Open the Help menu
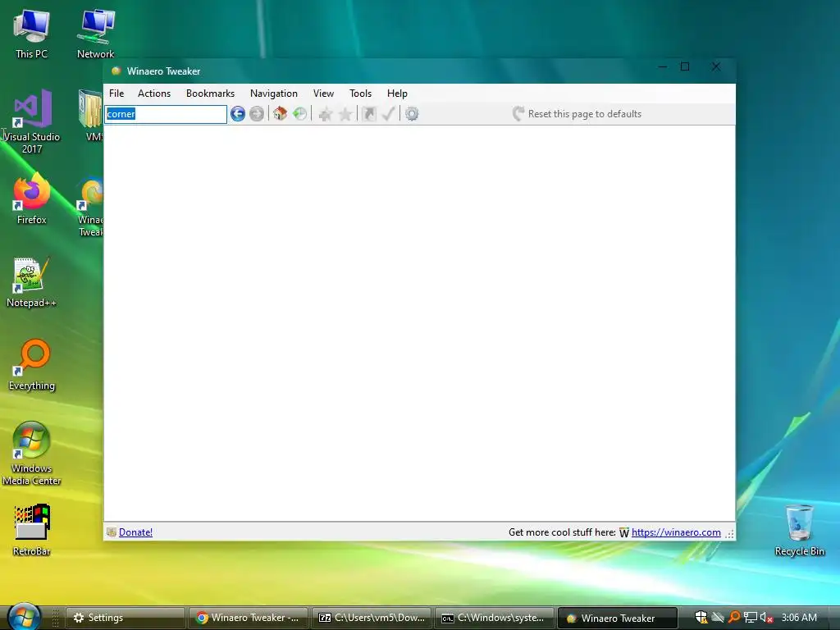This screenshot has width=840, height=630. [397, 94]
